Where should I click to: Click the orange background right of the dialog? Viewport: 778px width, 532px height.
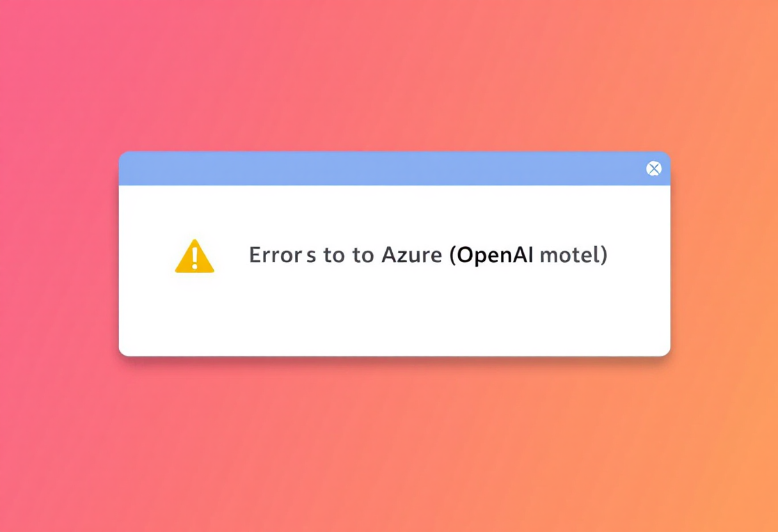click(723, 256)
